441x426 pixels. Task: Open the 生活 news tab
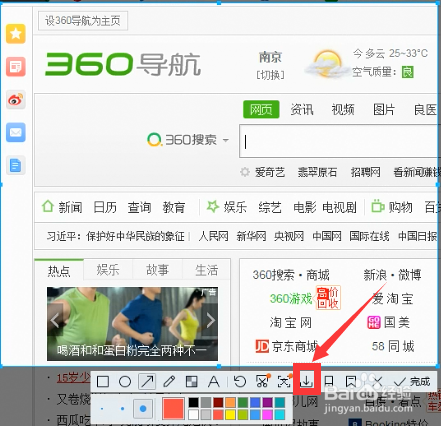206,270
